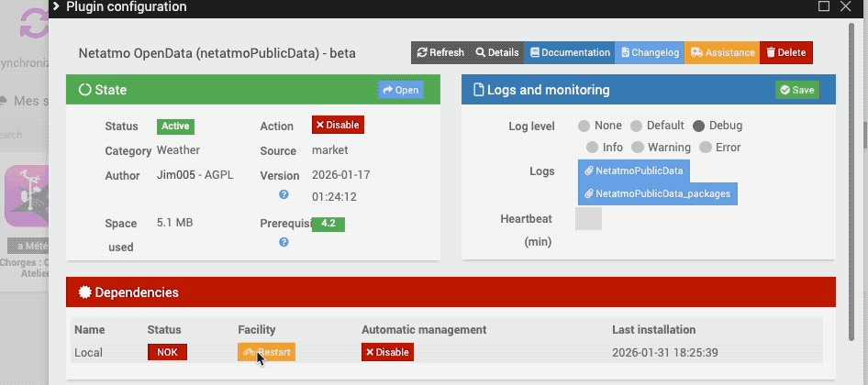The image size is (868, 385).
Task: Select Error log level
Action: coord(706,148)
